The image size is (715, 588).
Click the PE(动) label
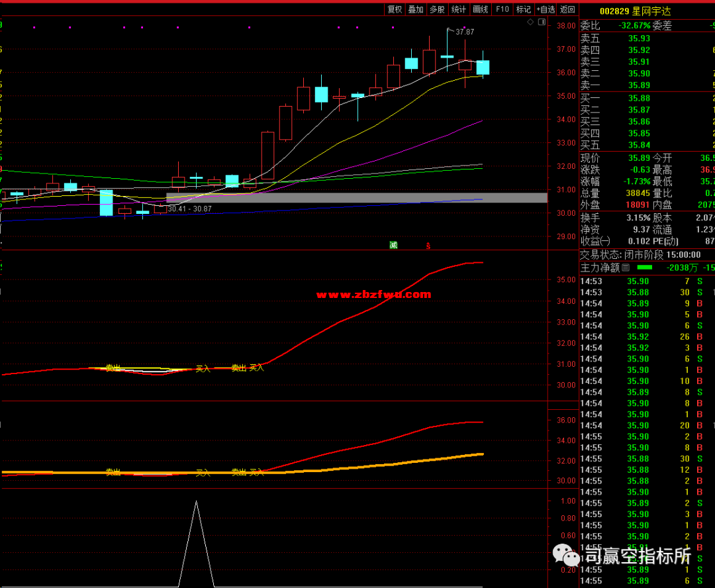666,241
